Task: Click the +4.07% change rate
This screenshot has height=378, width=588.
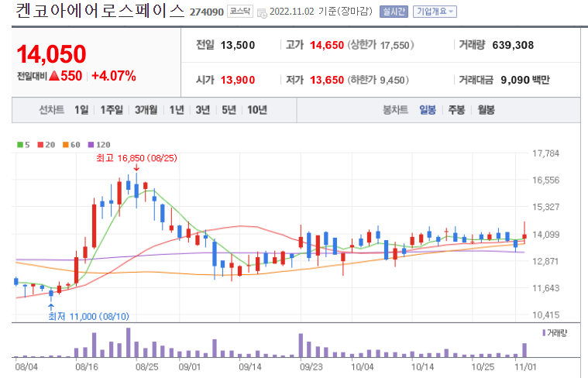Action: coord(114,76)
